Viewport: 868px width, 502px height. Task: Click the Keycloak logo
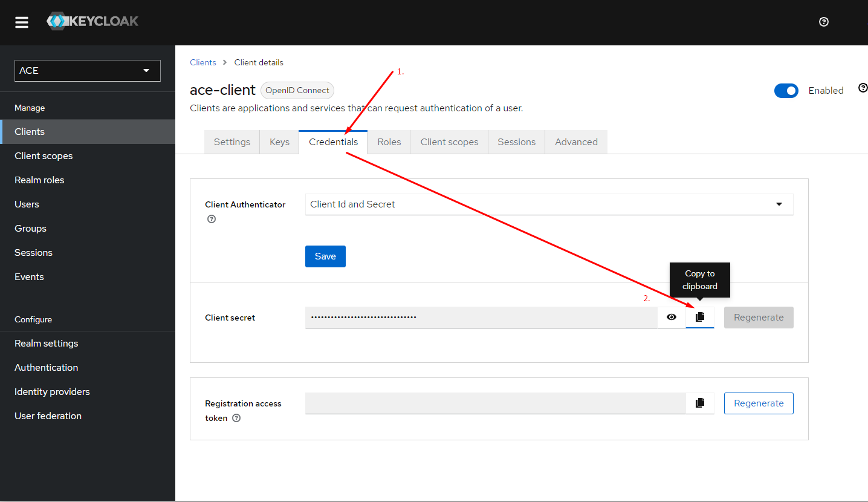click(93, 22)
